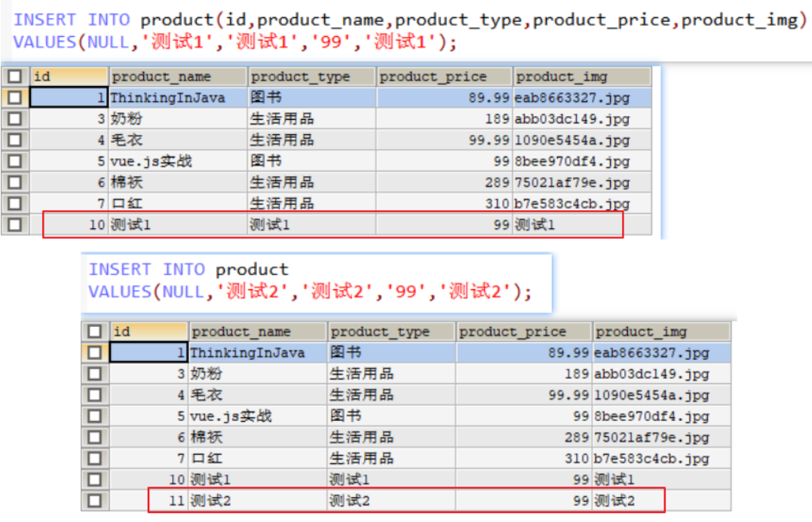The width and height of the screenshot is (812, 522).
Task: Check the 毛衣 row checkbox in upper table
Action: (14, 140)
